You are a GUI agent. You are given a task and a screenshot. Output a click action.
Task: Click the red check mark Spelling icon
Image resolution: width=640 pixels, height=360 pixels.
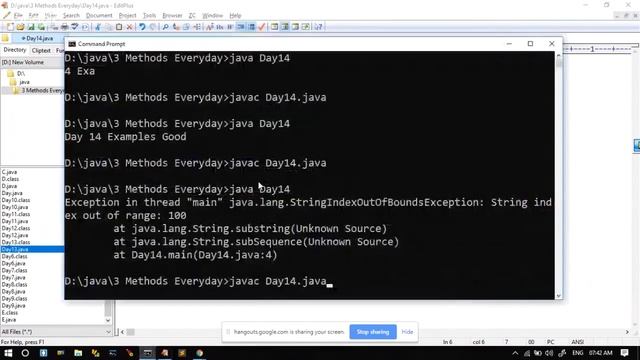(262, 27)
